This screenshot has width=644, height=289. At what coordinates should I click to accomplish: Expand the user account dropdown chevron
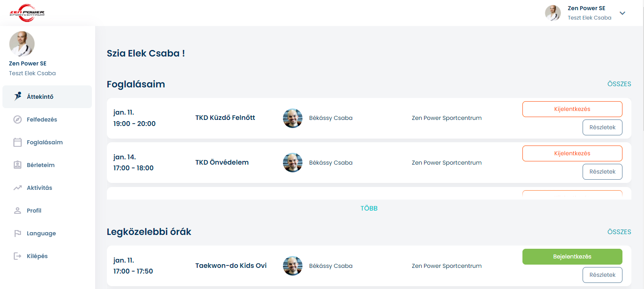click(622, 13)
